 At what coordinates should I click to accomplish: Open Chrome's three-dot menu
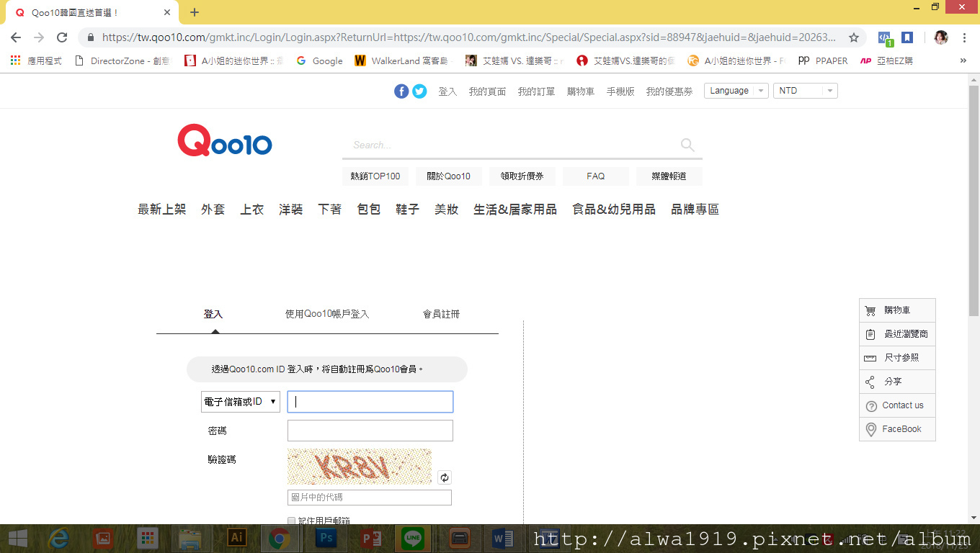[x=964, y=37]
